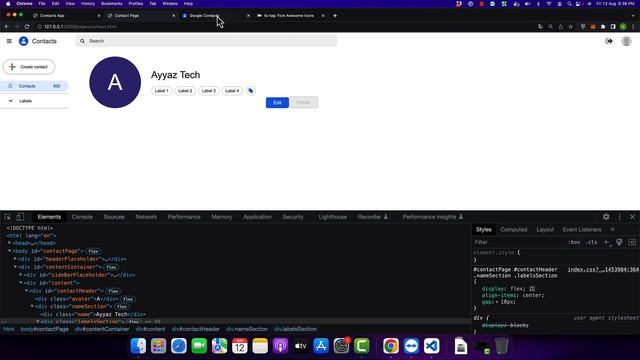Toggle the rendering emulations paintbrush icon
This screenshot has width=640, height=360.
(619, 242)
